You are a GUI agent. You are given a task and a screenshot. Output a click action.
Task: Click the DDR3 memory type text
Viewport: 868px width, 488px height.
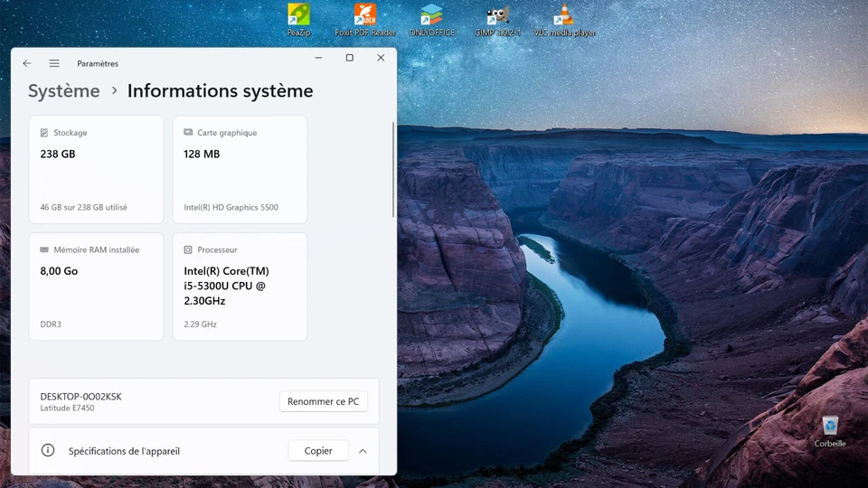tap(51, 324)
